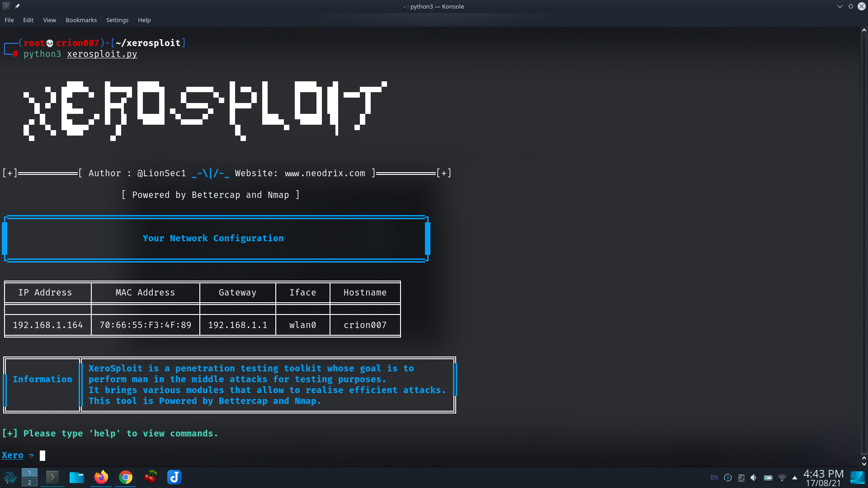Open the Wi-Fi network tray icon

[x=782, y=478]
